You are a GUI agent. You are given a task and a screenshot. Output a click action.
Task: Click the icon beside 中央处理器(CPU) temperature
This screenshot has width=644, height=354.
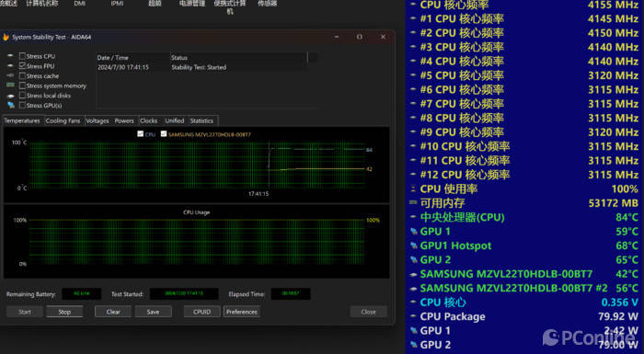pos(414,217)
